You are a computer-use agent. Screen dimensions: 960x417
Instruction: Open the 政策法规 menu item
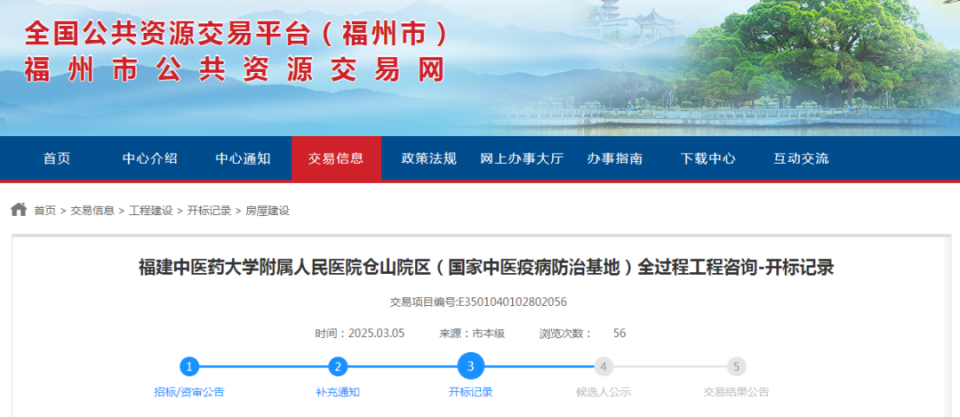429,159
